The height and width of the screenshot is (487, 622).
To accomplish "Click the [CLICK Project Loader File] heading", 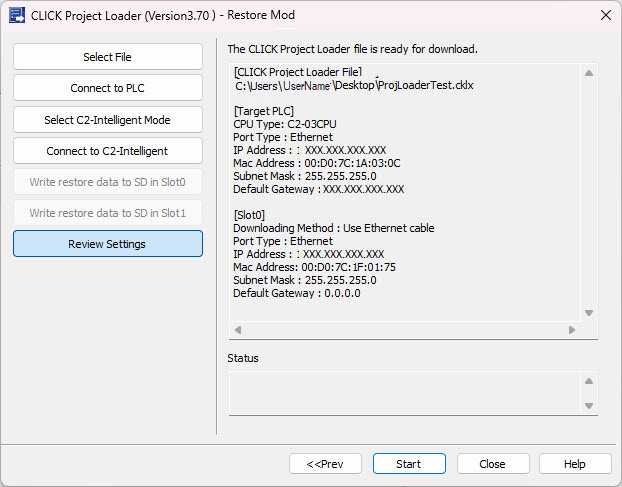I will [x=298, y=72].
